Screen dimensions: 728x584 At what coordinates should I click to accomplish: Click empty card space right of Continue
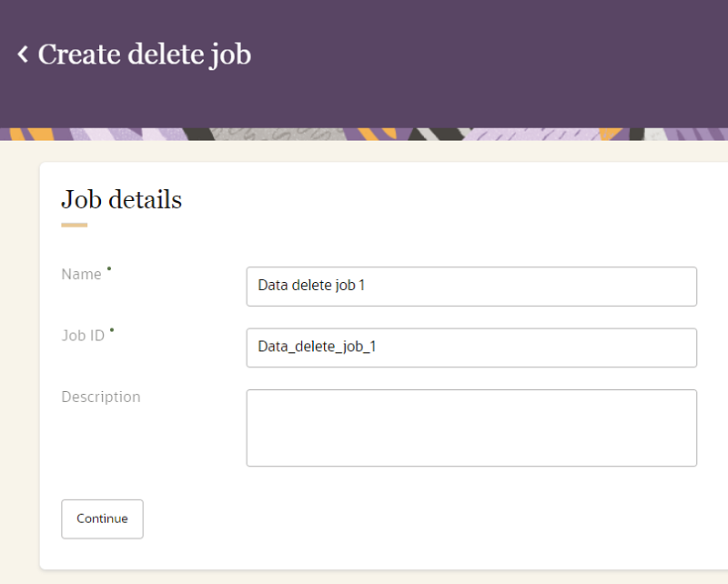point(409,519)
